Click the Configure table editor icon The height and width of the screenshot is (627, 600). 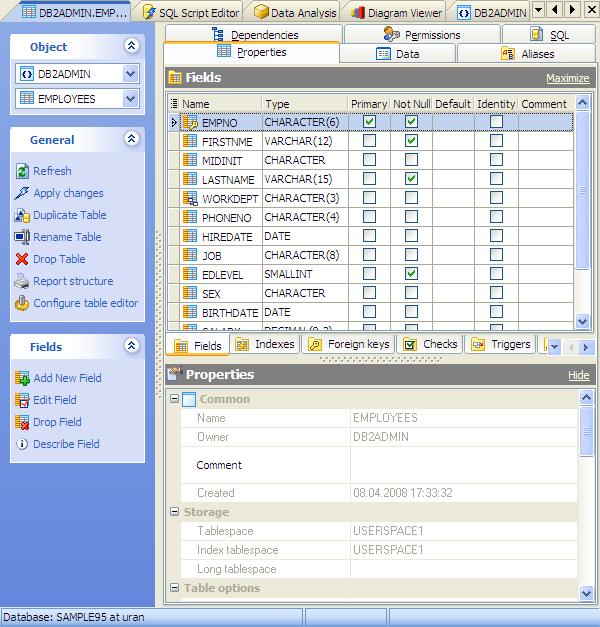22,303
